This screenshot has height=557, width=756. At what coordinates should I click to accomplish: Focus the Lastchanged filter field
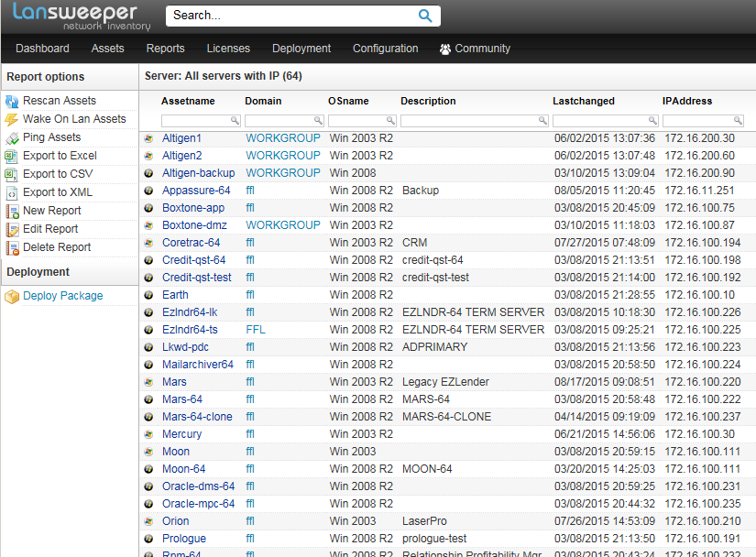point(605,120)
